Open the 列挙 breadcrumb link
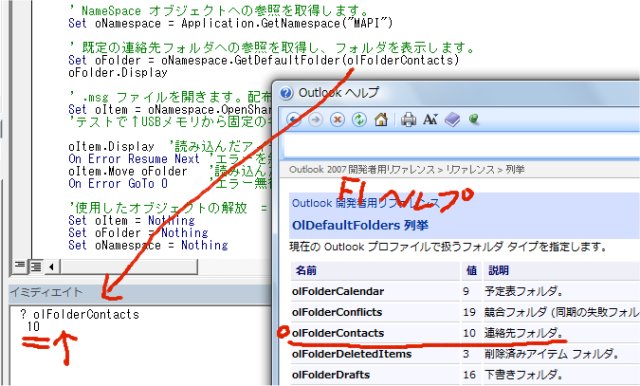 click(514, 169)
